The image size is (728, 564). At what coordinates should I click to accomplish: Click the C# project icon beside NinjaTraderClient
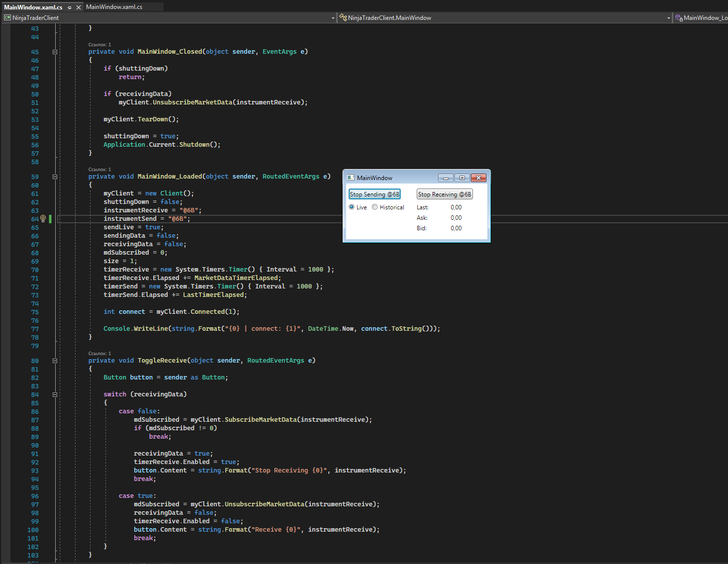click(x=7, y=18)
